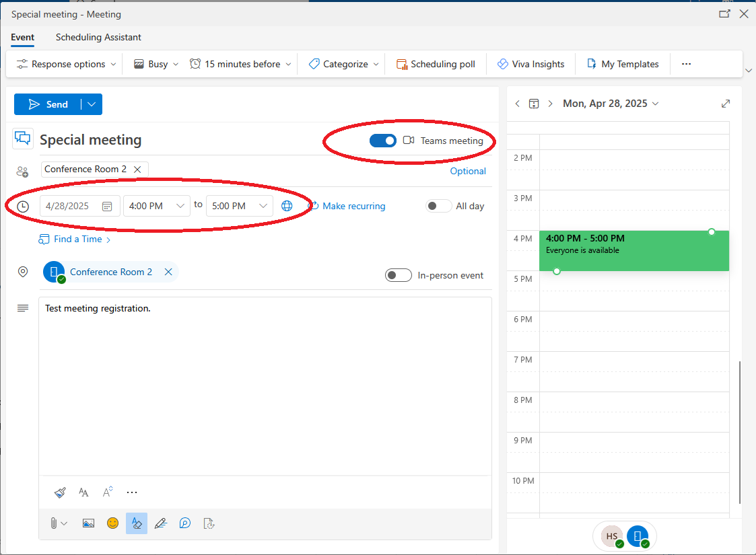Open the attach file paperclip icon
The image size is (756, 555).
[x=53, y=523]
